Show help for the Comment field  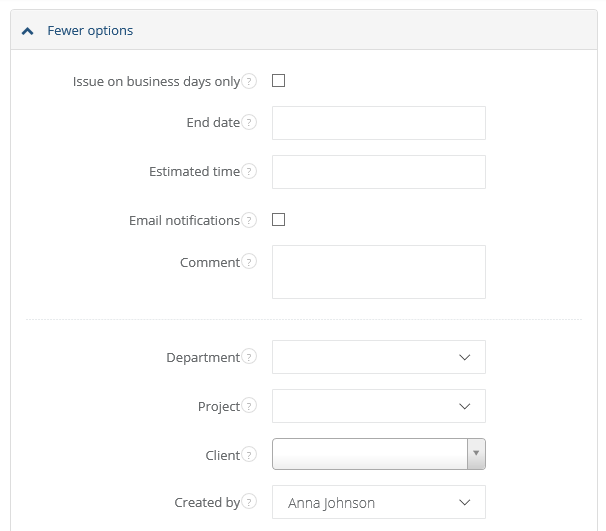(250, 263)
